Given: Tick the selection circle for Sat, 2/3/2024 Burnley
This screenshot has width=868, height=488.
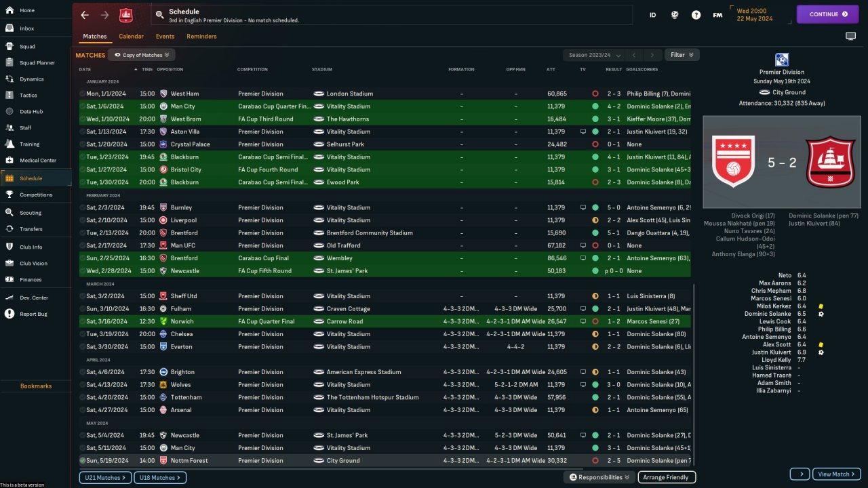Looking at the screenshot, I should tap(83, 207).
